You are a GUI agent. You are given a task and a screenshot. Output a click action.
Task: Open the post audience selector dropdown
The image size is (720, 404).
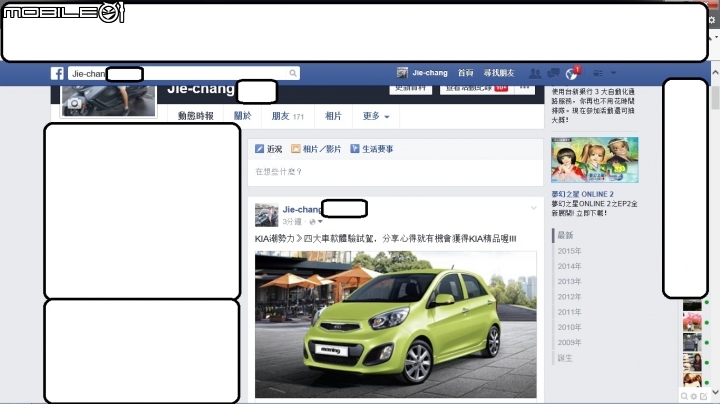tap(316, 222)
